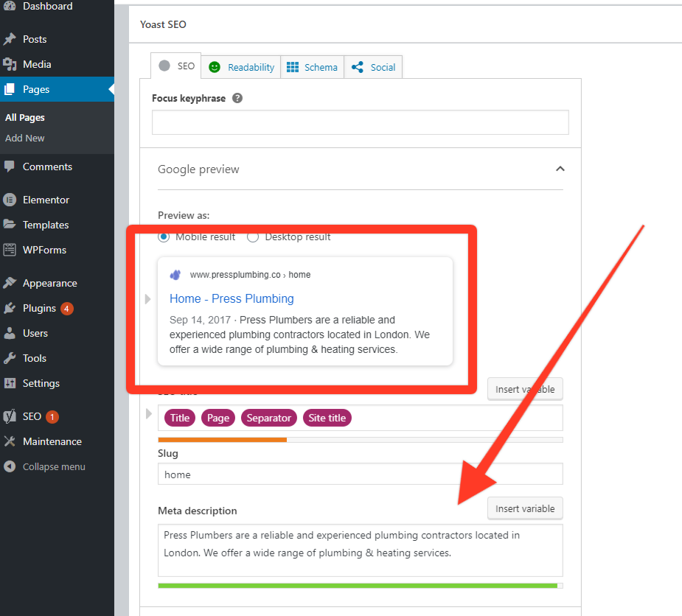Image resolution: width=682 pixels, height=616 pixels.
Task: Click the green Readability smiley icon
Action: (215, 67)
